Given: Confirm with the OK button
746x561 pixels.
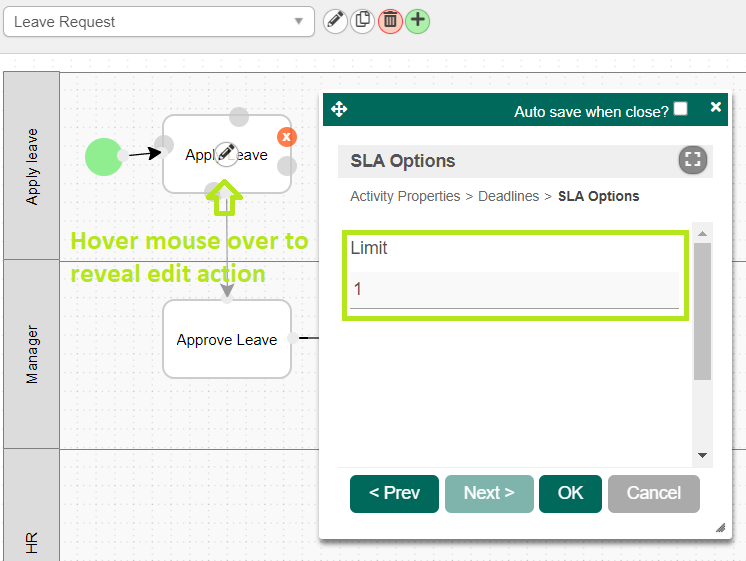Looking at the screenshot, I should (x=570, y=493).
